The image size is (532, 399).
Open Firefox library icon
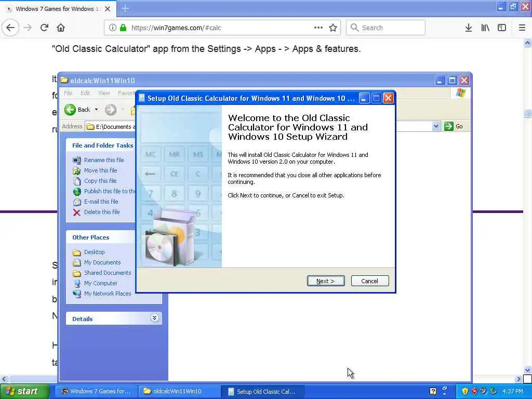[485, 28]
